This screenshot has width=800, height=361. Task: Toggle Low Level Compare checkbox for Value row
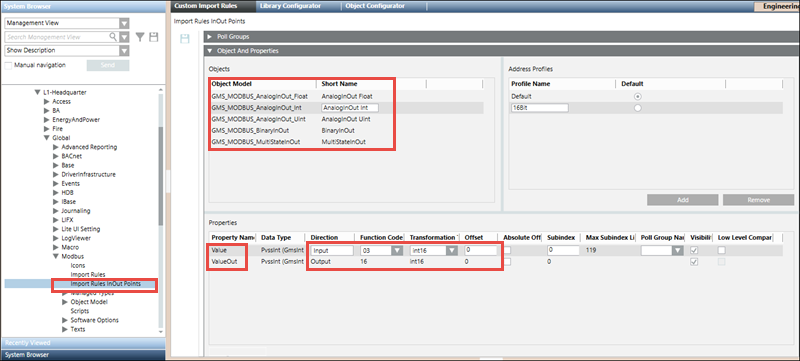(722, 250)
